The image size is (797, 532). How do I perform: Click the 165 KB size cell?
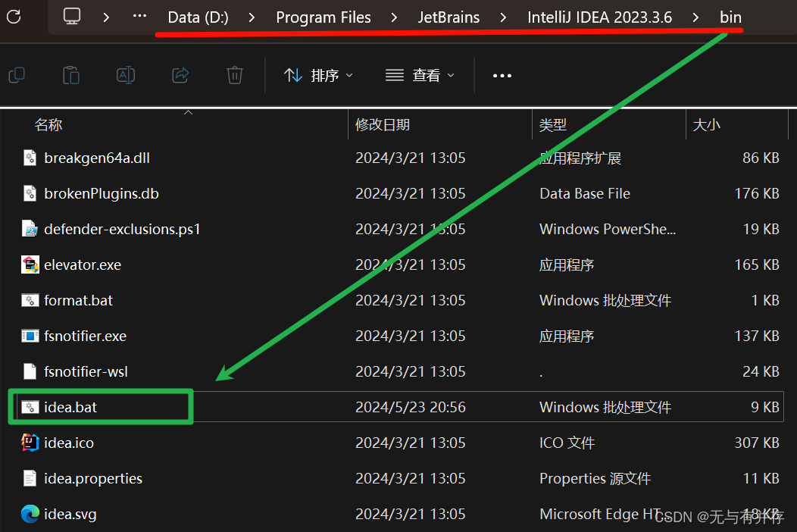[756, 264]
